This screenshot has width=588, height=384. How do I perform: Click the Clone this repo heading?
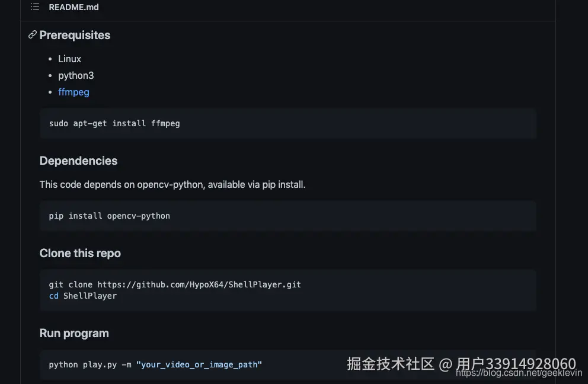80,253
